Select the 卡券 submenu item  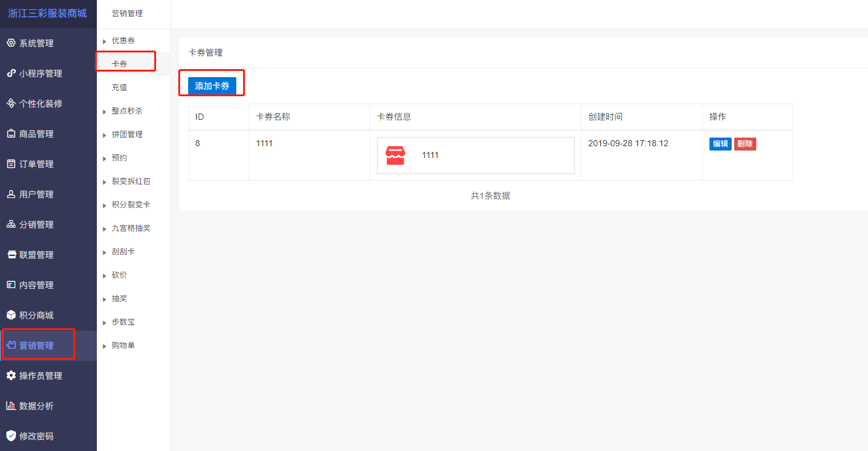[x=120, y=64]
